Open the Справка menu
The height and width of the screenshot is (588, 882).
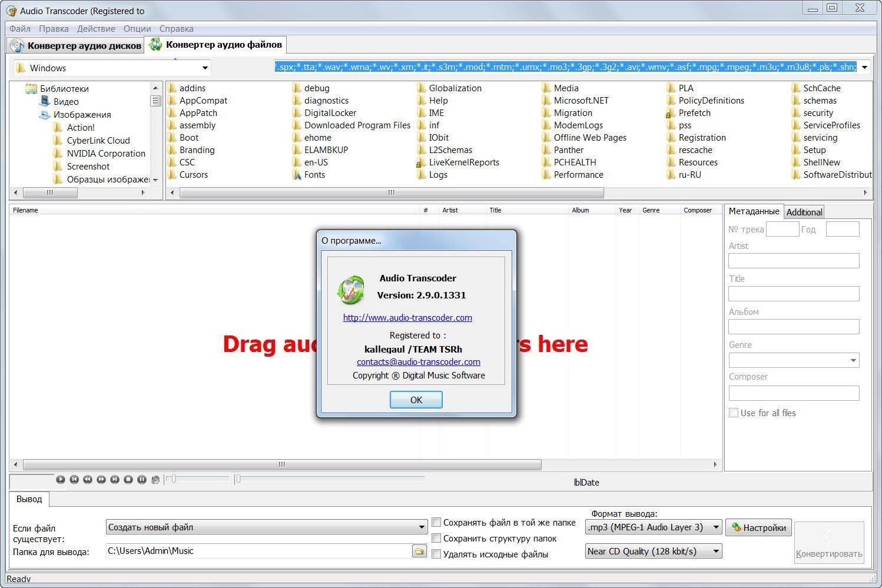(x=176, y=28)
